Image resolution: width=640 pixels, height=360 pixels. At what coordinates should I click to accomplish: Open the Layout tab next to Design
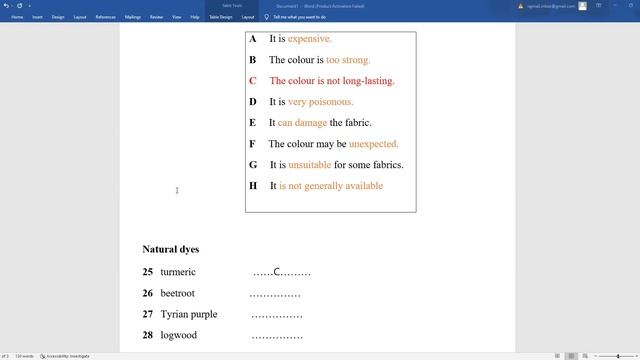coord(80,17)
